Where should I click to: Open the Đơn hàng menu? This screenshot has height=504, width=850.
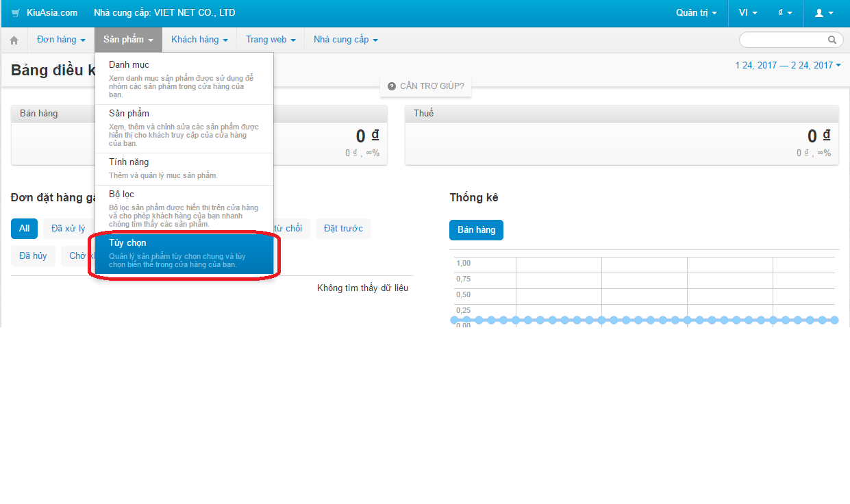[x=61, y=40]
